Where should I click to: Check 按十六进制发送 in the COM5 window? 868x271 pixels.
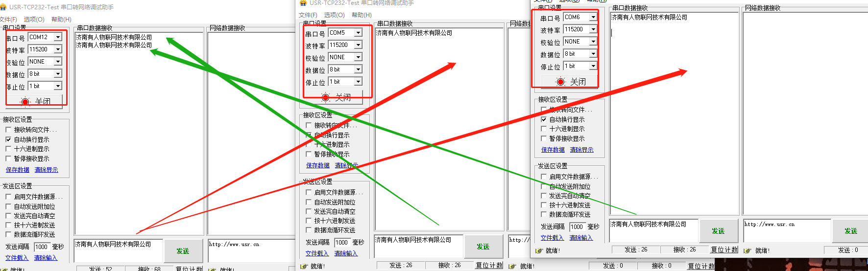(309, 221)
